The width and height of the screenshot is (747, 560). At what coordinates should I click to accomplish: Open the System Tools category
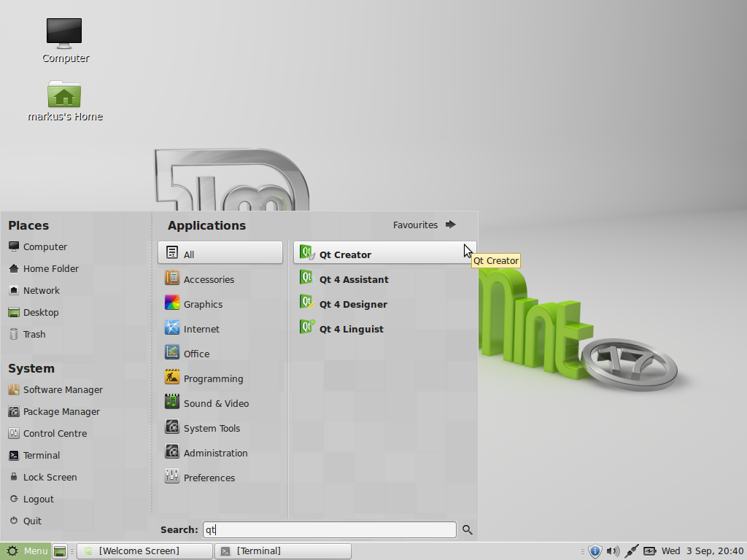220,428
